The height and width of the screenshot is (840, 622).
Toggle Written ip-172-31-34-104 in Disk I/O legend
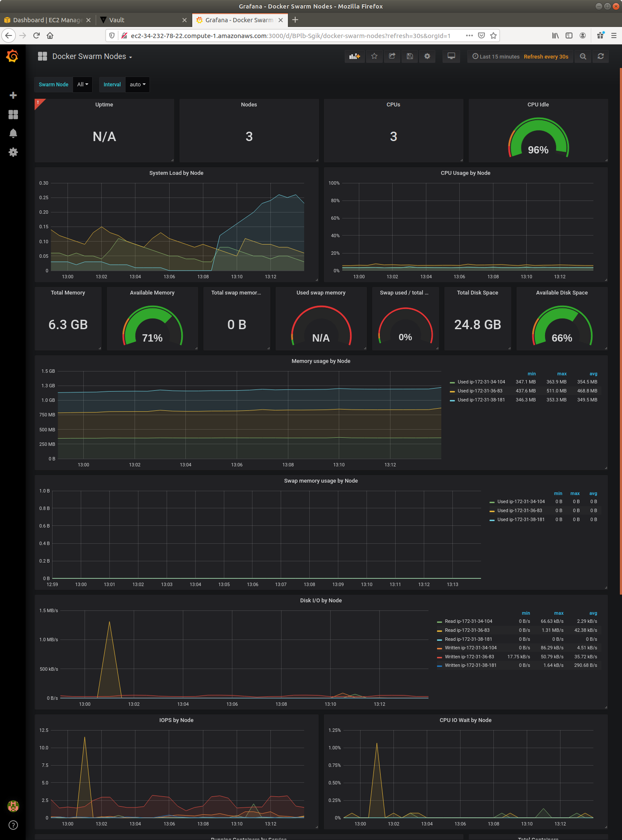tap(470, 648)
